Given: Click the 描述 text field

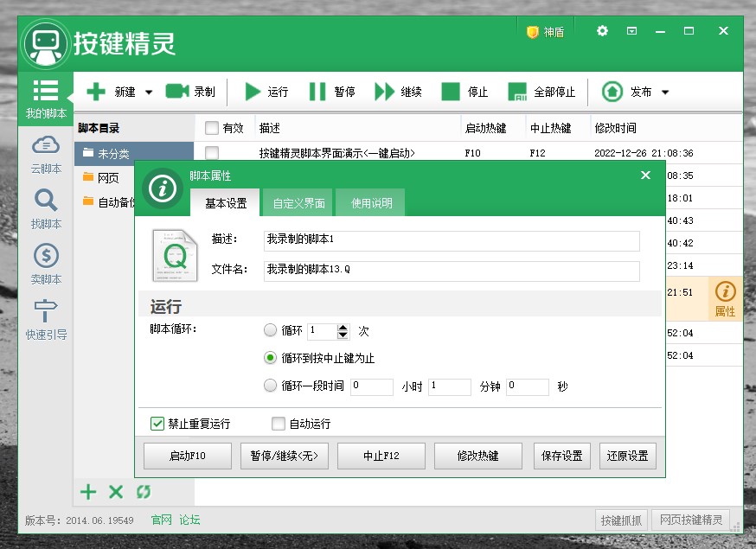Looking at the screenshot, I should [x=452, y=241].
